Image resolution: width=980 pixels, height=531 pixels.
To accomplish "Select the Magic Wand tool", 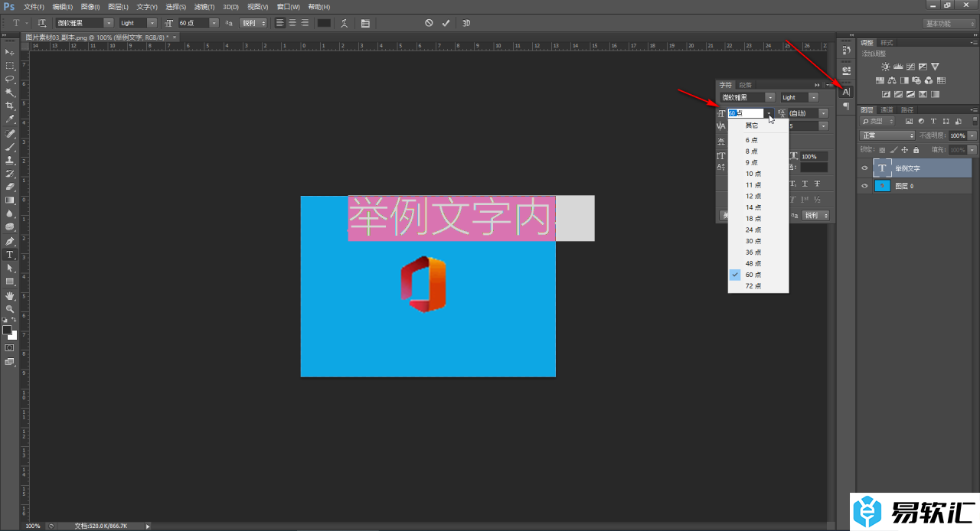I will point(10,93).
